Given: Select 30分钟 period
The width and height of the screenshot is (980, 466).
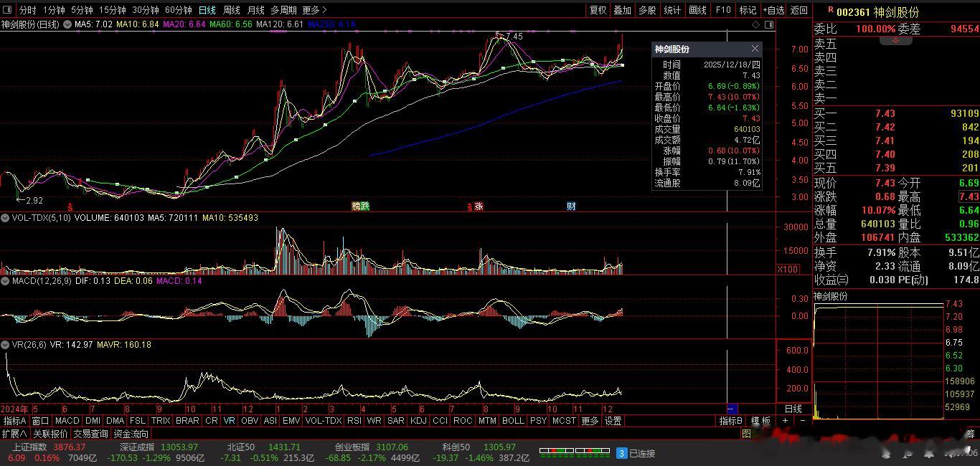Looking at the screenshot, I should (145, 10).
